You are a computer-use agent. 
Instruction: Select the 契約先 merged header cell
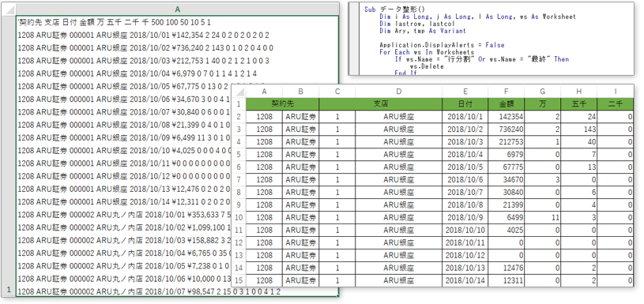282,104
